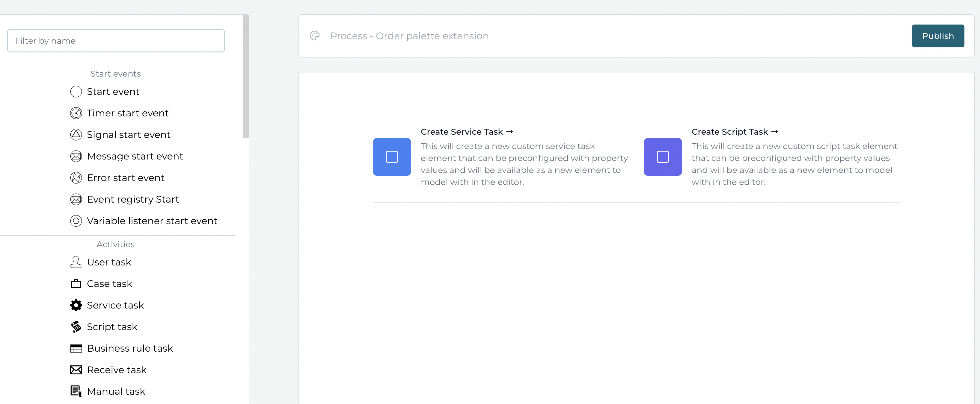Screen dimensions: 980x404
Task: Click the palette icon beside process title
Action: click(x=315, y=36)
